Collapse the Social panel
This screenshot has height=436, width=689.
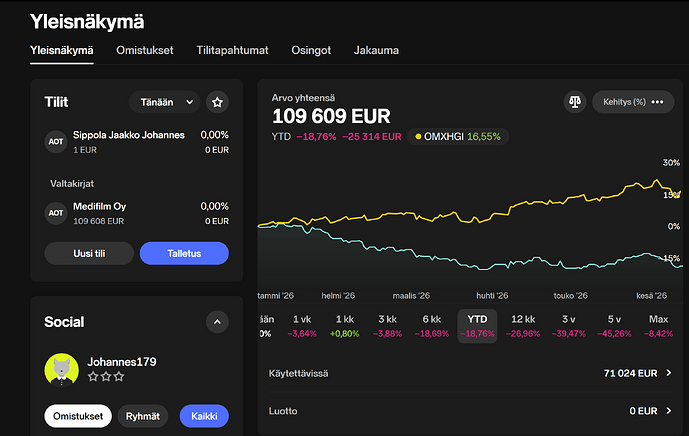click(217, 322)
